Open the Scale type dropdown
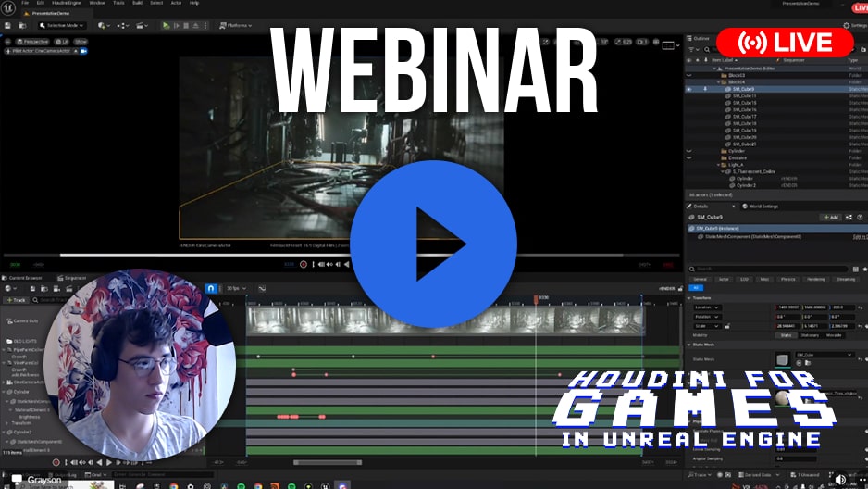Image resolution: width=868 pixels, height=489 pixels. [x=707, y=326]
